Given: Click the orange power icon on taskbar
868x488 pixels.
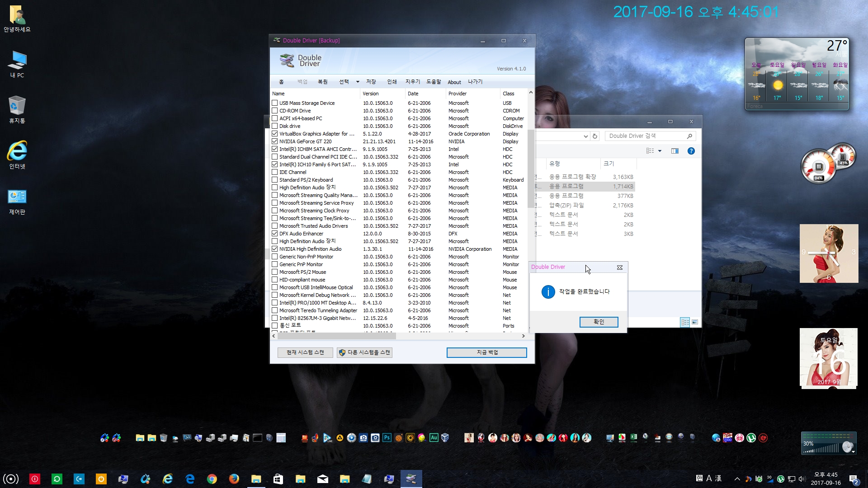Looking at the screenshot, I should tap(101, 479).
